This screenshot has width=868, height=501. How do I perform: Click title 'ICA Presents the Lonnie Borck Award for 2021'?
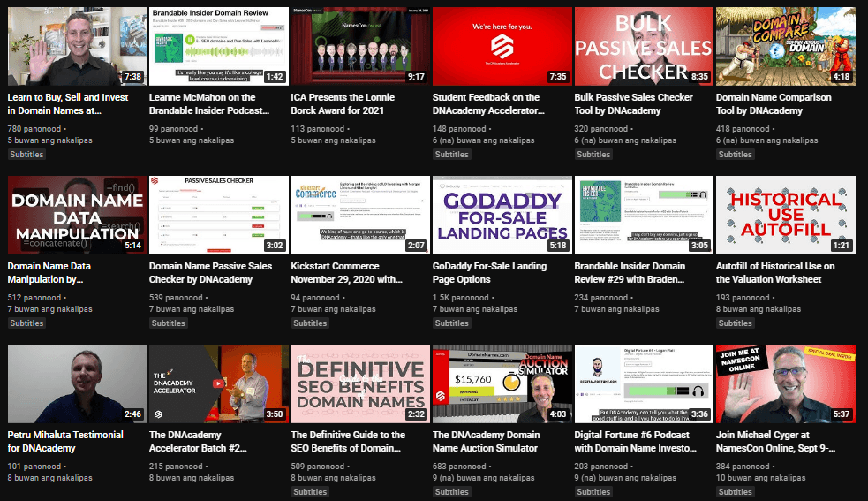(x=343, y=103)
